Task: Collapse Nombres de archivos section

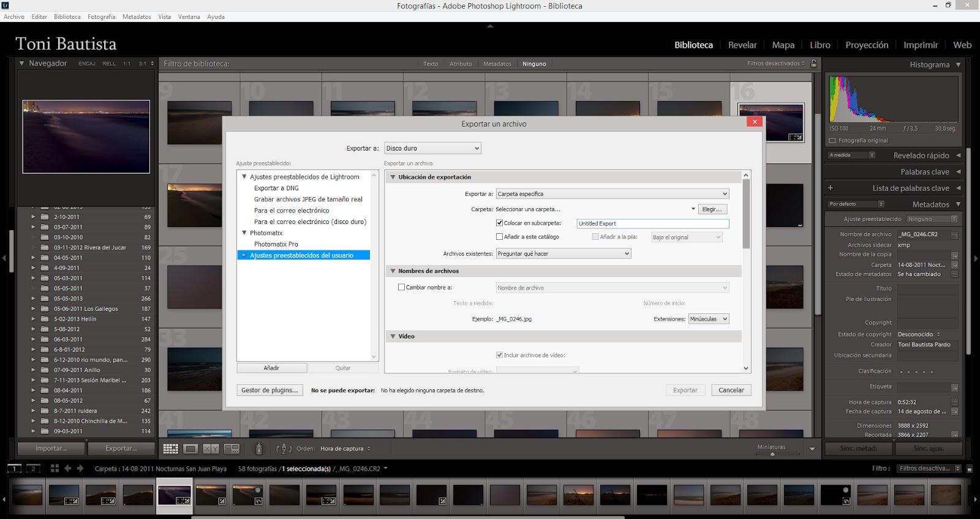Action: click(x=393, y=271)
